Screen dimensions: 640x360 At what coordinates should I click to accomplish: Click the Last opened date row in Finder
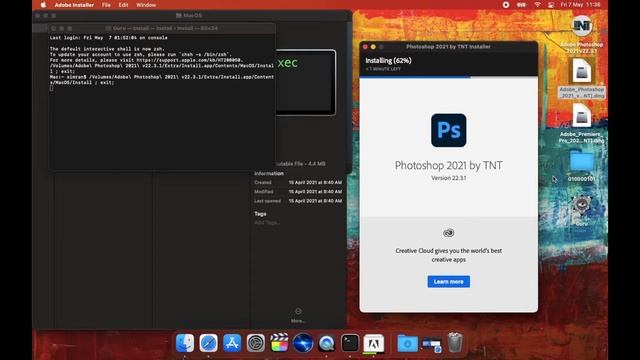point(298,201)
